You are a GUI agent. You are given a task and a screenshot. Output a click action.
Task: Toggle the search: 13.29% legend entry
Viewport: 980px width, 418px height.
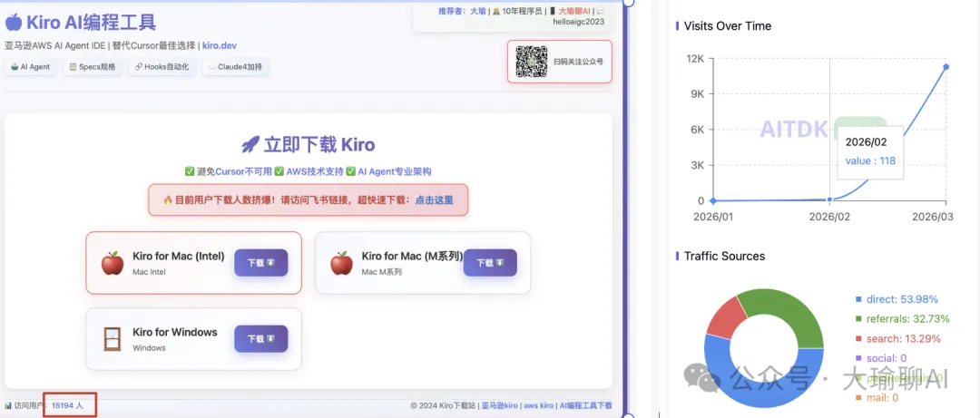897,338
